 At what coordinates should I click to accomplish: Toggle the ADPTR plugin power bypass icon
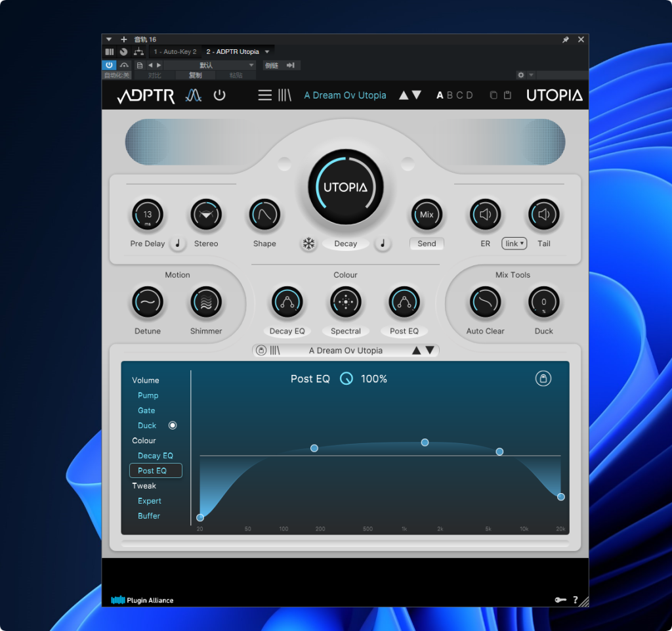point(219,95)
